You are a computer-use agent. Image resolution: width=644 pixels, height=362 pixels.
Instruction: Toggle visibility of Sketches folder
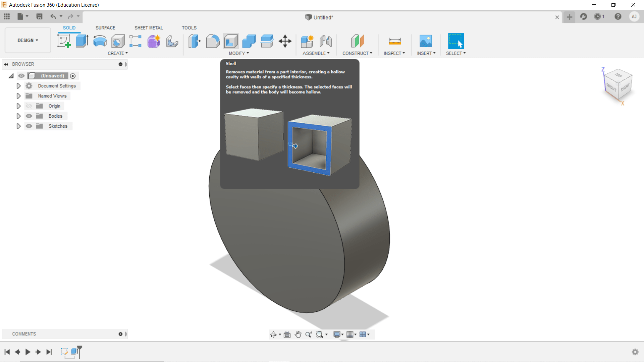tap(29, 126)
